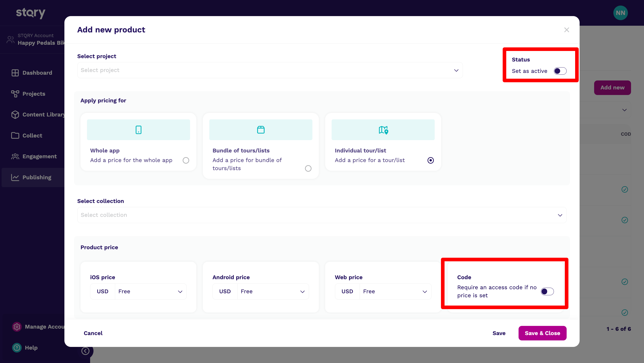Open the Android price Free dropdown
This screenshot has width=644, height=363.
click(x=273, y=291)
